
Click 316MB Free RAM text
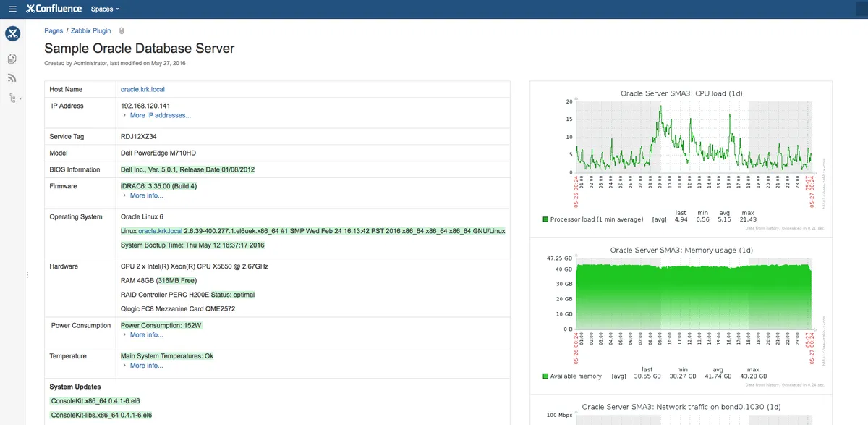coord(176,280)
